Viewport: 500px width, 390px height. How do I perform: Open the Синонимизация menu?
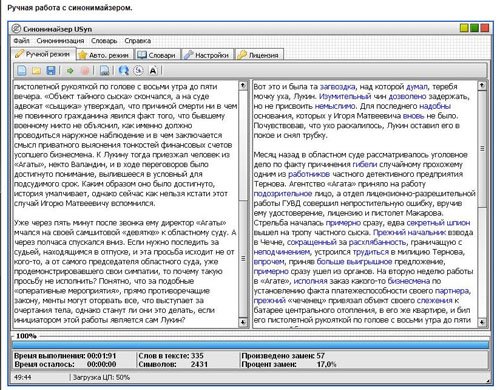(x=60, y=41)
